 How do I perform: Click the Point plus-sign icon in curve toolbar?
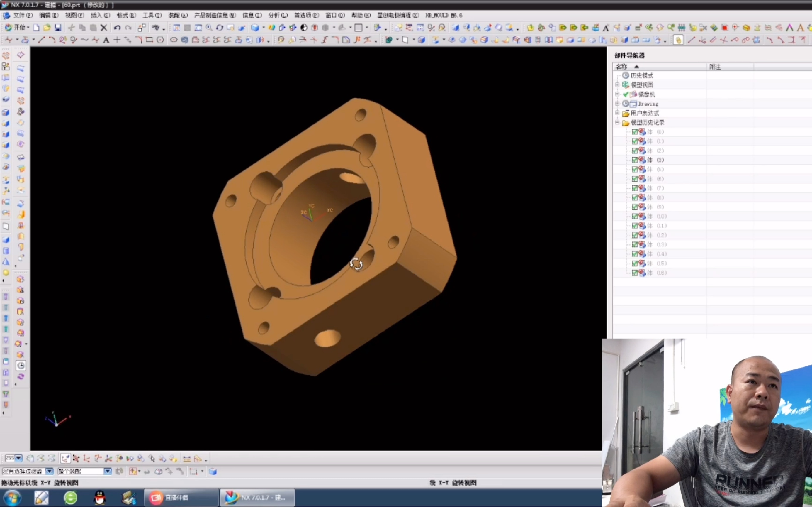(117, 40)
